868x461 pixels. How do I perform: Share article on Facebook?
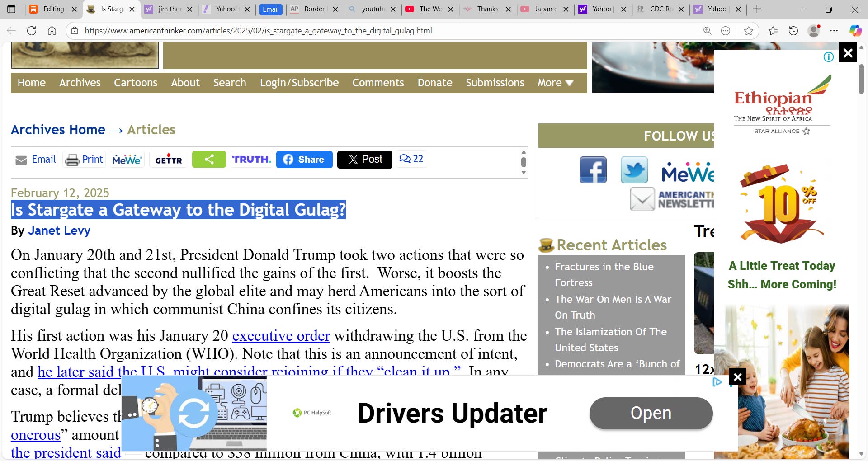pyautogui.click(x=304, y=160)
